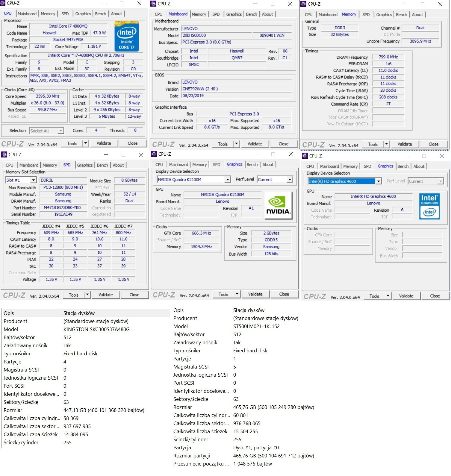Viewport: 451px width, 476px height.
Task: Click Tools button in Memory window
Action: 373,144
